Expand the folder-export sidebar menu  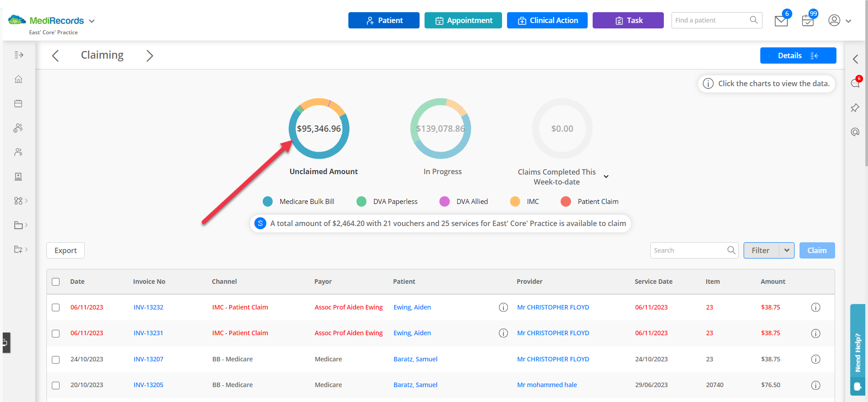point(21,250)
